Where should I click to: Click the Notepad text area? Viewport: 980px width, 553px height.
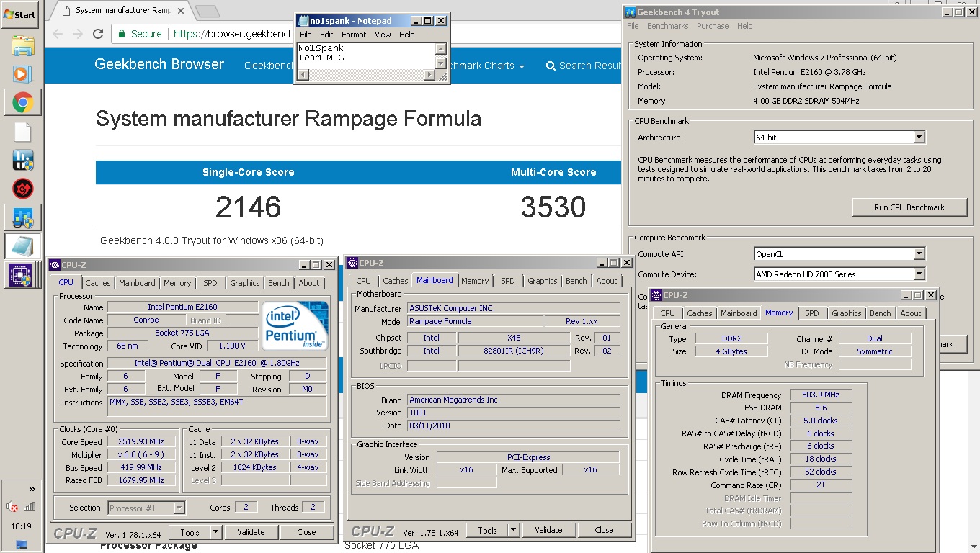(x=366, y=56)
